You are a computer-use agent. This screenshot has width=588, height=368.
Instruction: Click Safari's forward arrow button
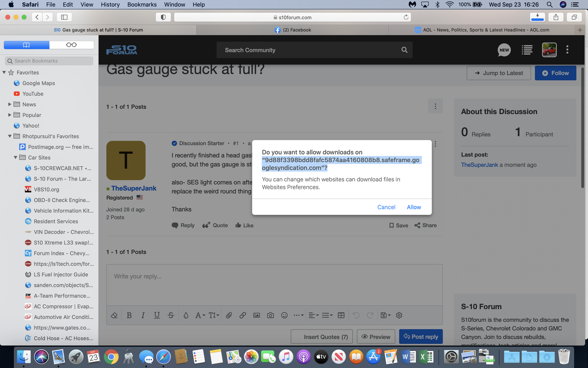point(48,17)
